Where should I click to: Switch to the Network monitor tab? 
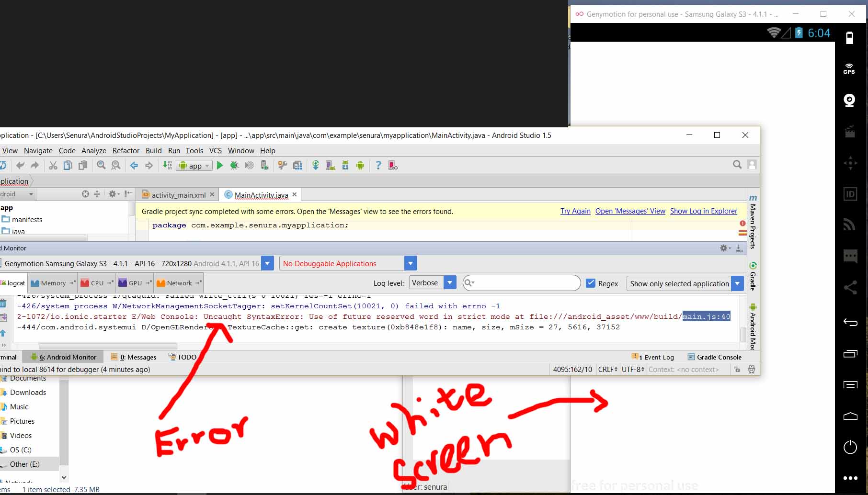point(179,283)
